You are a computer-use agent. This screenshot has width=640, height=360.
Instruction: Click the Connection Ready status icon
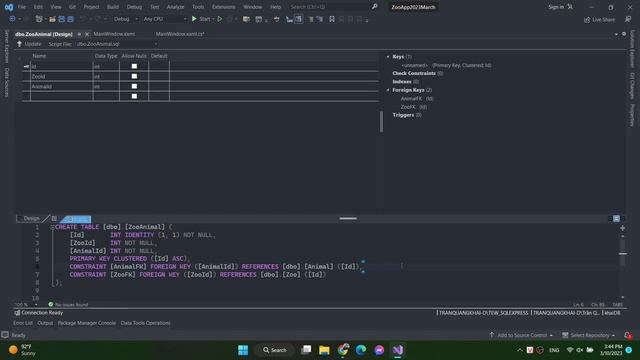pyautogui.click(x=17, y=313)
